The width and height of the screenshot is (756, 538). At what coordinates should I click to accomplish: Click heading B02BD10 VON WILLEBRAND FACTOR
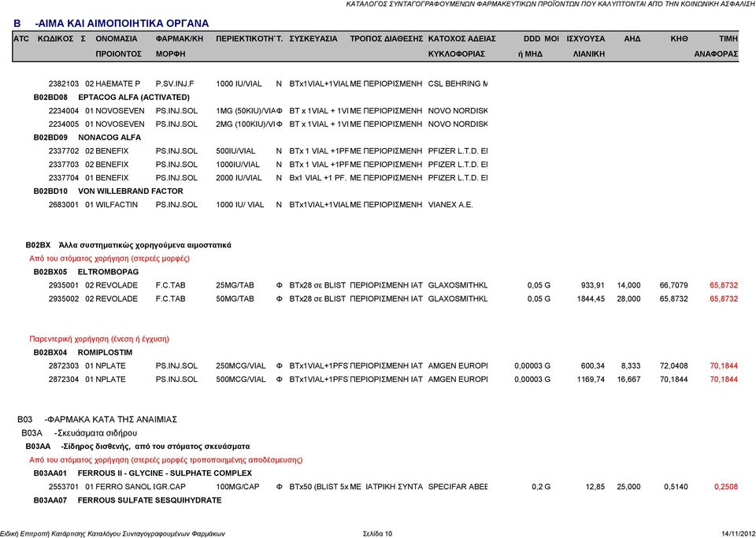click(108, 191)
